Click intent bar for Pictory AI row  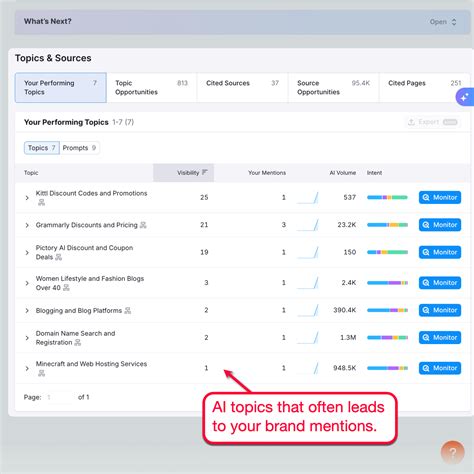[x=387, y=252]
